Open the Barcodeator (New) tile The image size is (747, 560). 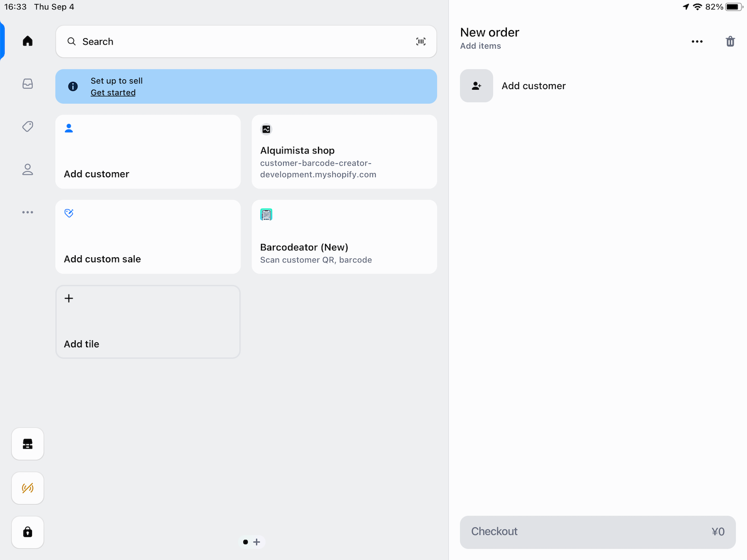[x=344, y=237]
